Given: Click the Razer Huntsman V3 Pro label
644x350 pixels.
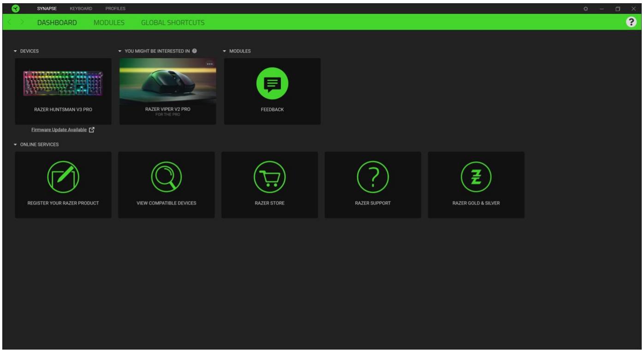Looking at the screenshot, I should pos(63,110).
